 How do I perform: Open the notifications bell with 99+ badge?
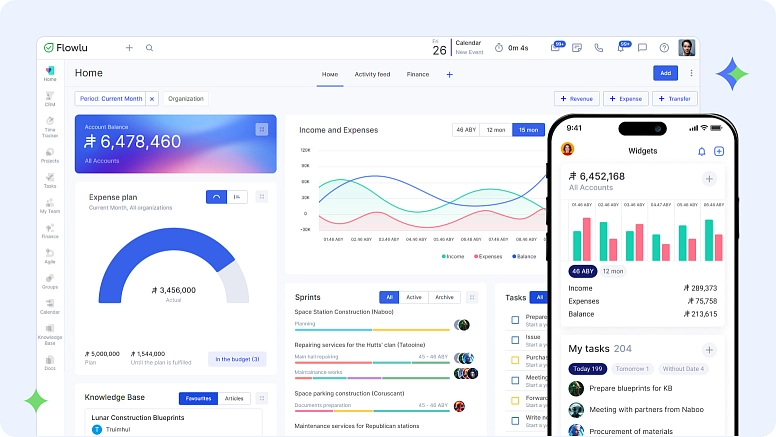(622, 47)
